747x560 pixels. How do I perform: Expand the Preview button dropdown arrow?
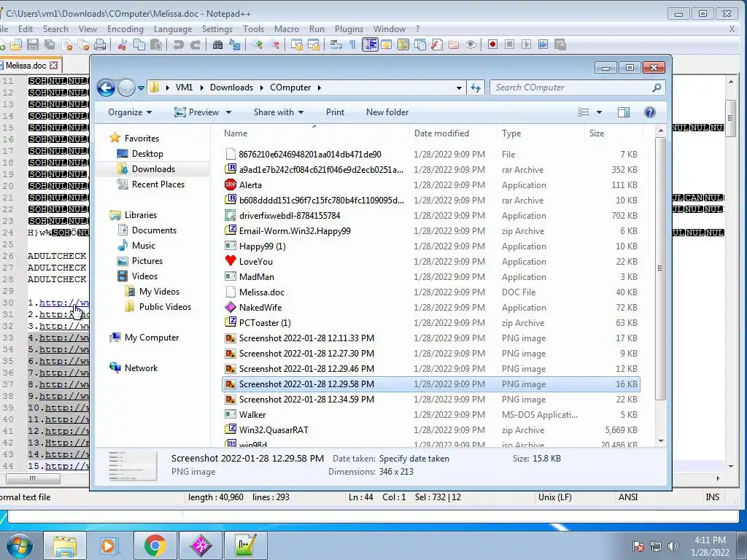pos(228,112)
